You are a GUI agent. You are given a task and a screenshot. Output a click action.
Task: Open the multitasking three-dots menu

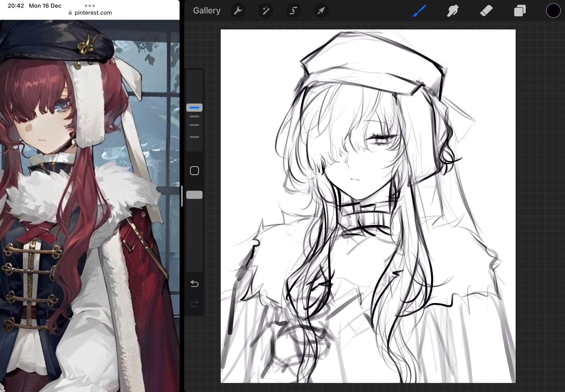(90, 6)
